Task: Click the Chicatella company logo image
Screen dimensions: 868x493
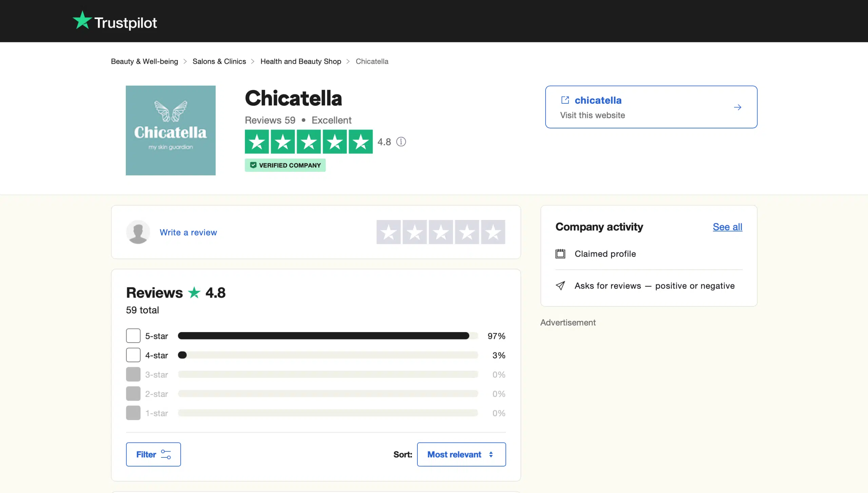Action: pyautogui.click(x=171, y=130)
